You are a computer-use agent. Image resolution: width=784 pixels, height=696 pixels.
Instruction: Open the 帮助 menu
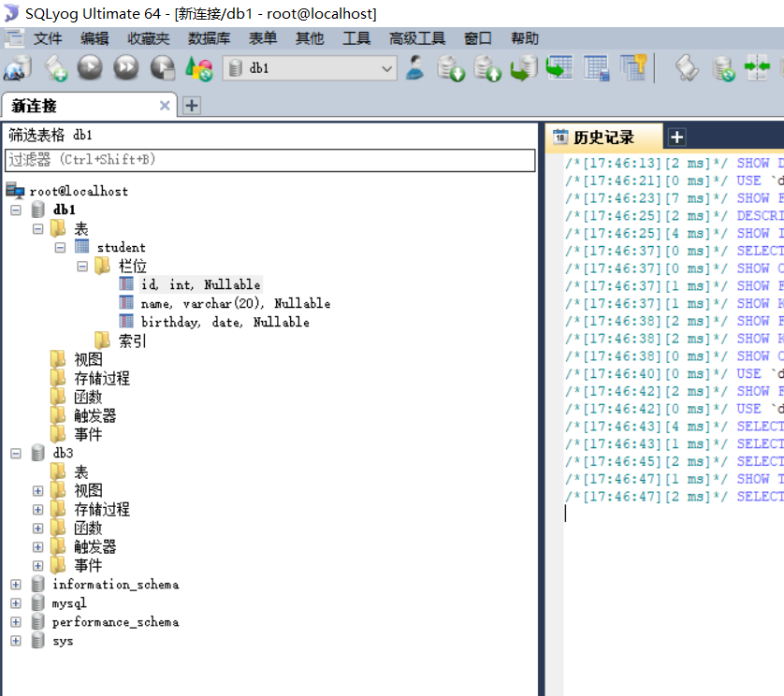click(x=525, y=38)
